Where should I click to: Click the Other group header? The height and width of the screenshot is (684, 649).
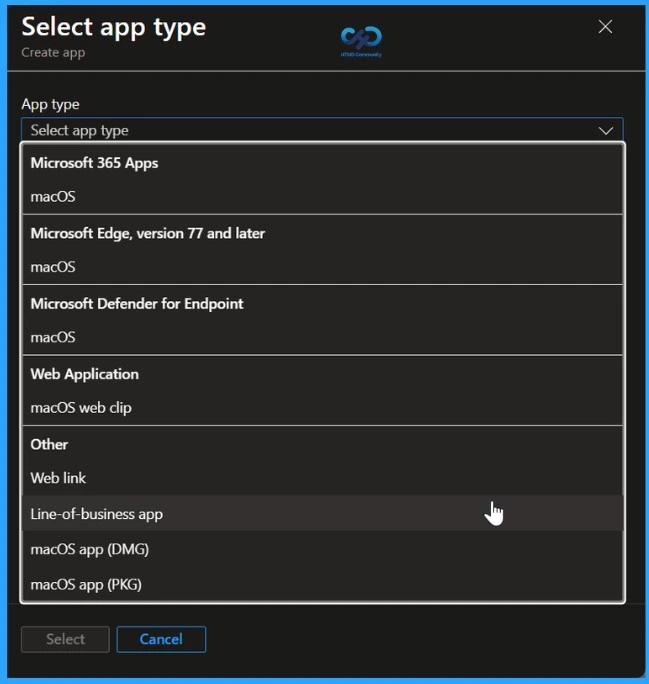[49, 445]
